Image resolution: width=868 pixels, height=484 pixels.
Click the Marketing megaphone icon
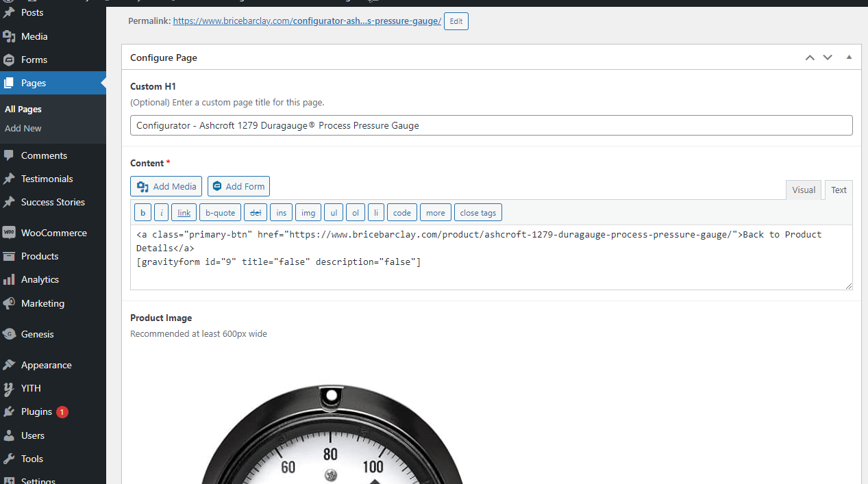pos(9,303)
